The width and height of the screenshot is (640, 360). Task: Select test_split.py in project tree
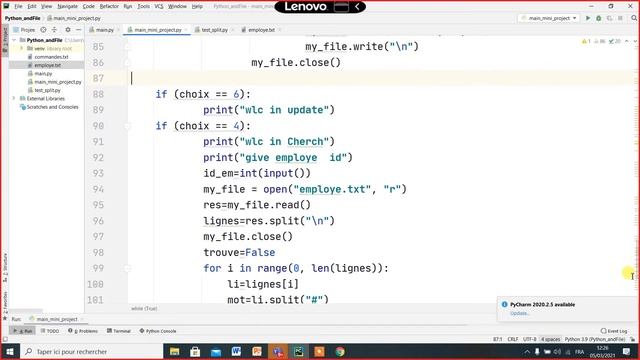(x=47, y=90)
